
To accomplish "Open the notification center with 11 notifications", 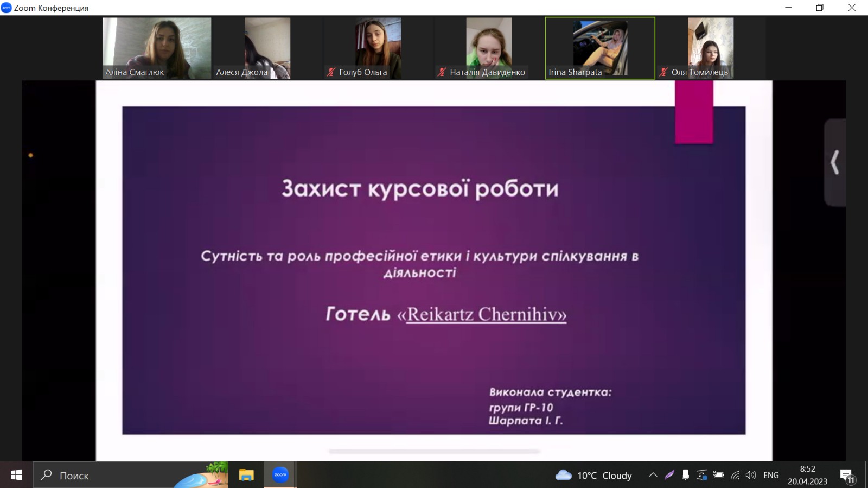I will tap(847, 476).
